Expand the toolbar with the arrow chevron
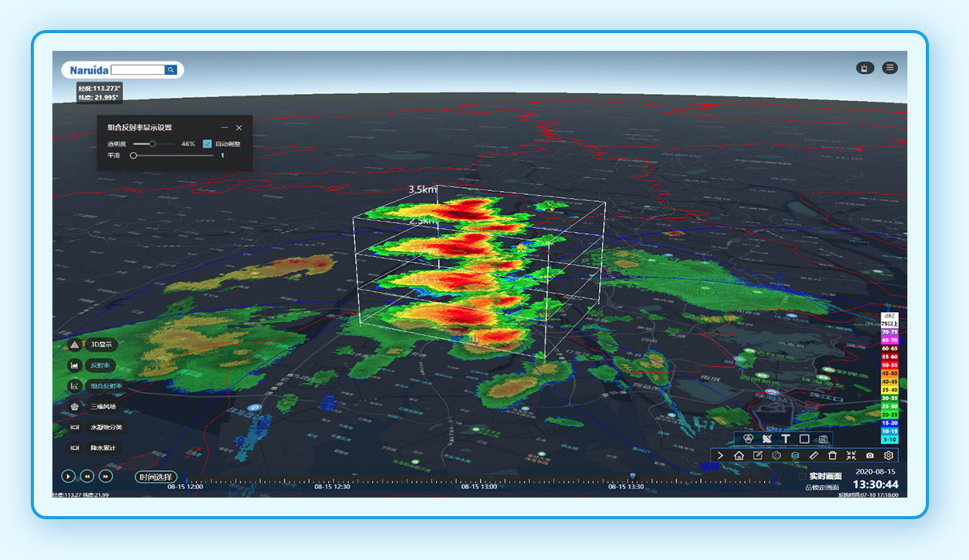The image size is (969, 560). point(720,456)
